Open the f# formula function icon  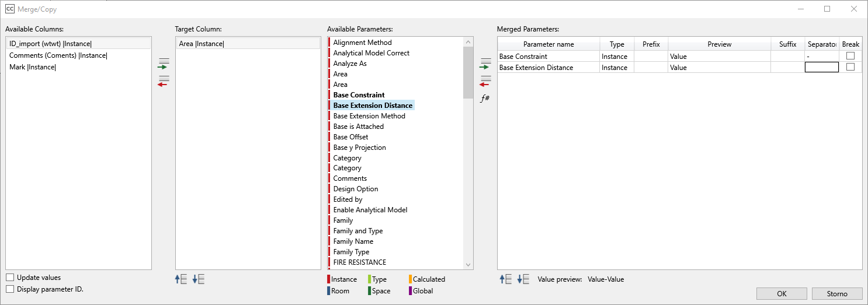484,99
